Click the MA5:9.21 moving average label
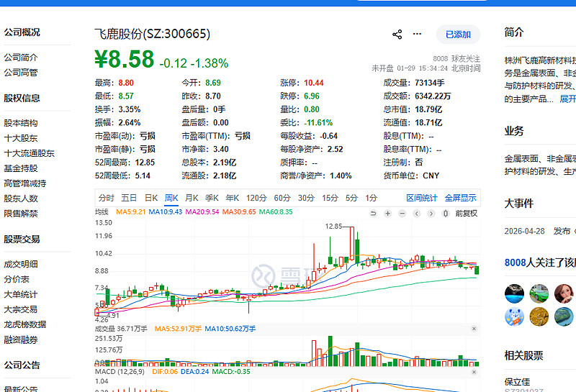Viewport: 576px width, 392px height. tap(131, 211)
